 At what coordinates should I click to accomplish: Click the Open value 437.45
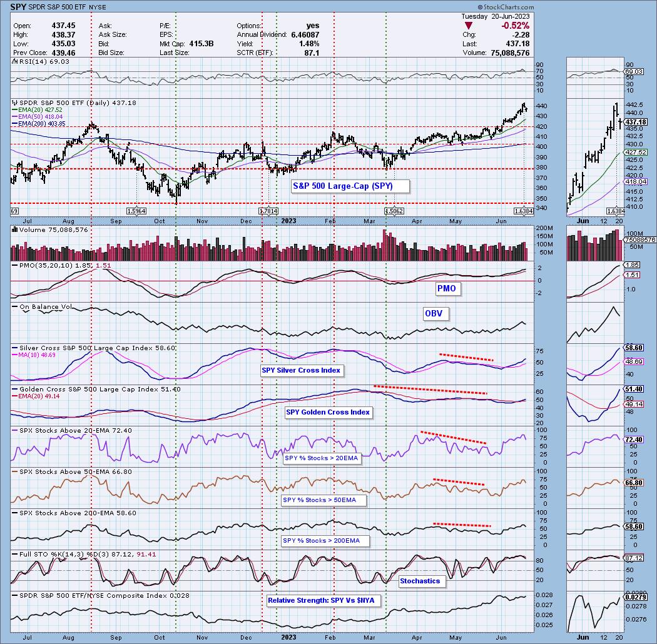click(x=64, y=26)
